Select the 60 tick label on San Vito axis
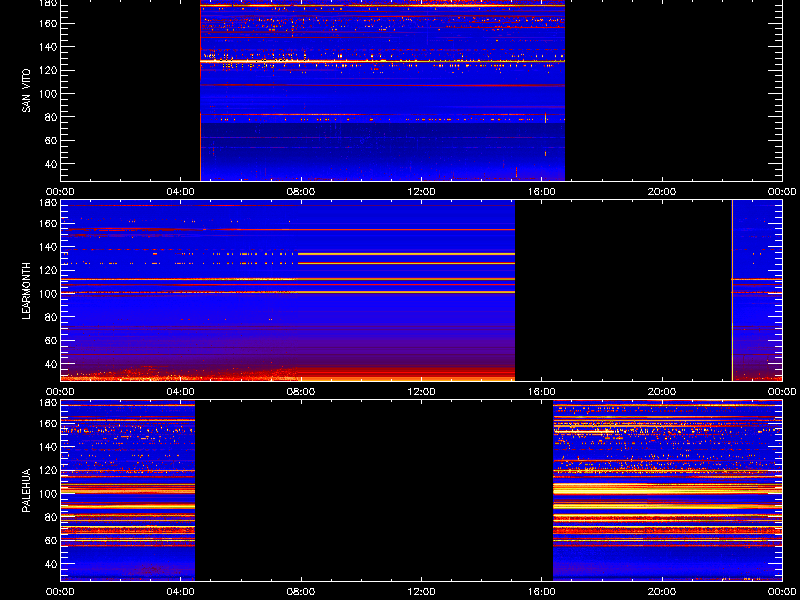The height and width of the screenshot is (600, 800). tap(51, 140)
